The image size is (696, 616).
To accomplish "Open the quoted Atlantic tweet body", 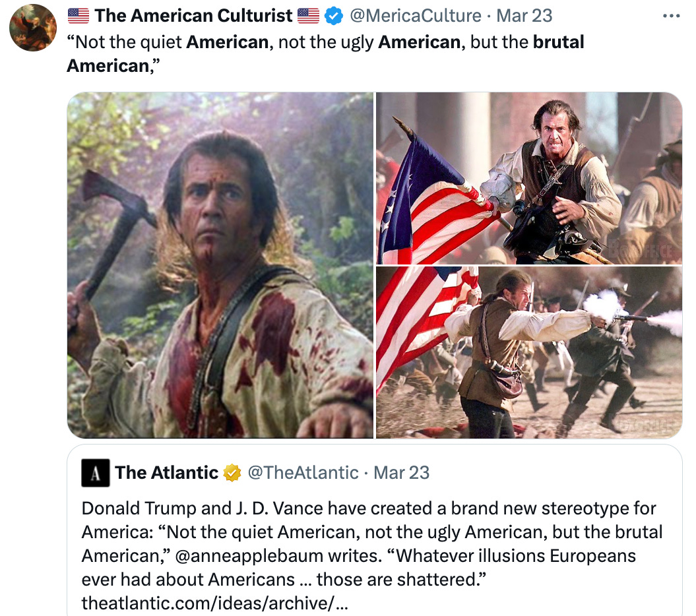I will (372, 555).
